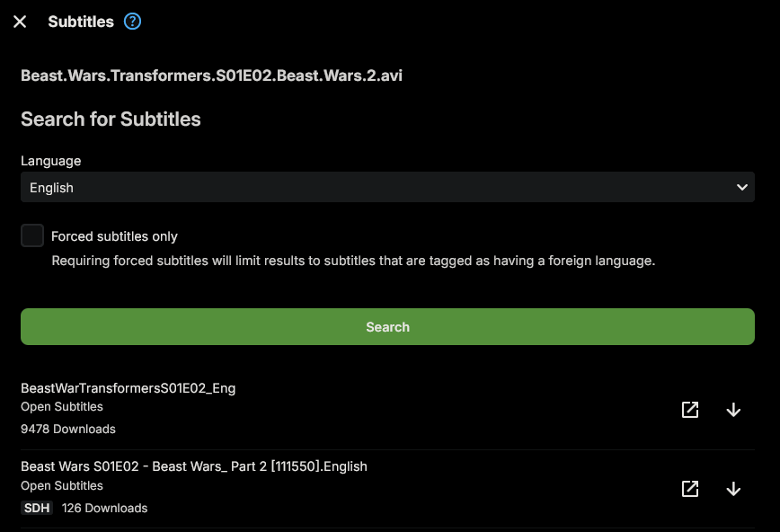
Task: Click the 9478 Downloads count text
Action: click(68, 429)
